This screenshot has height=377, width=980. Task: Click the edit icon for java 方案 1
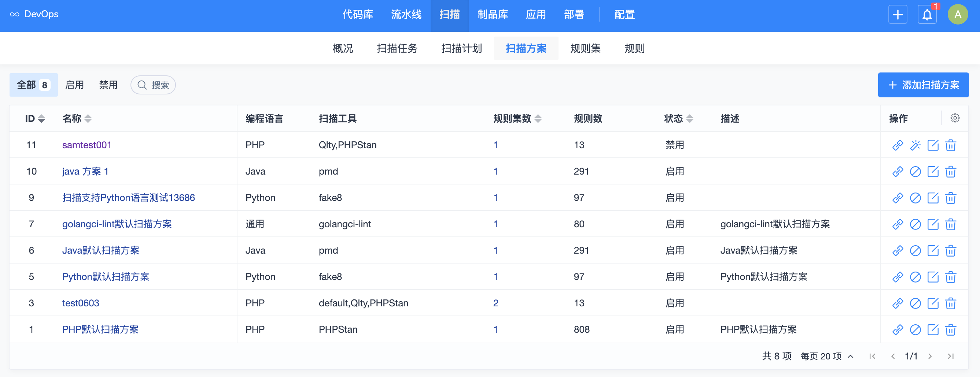(932, 172)
